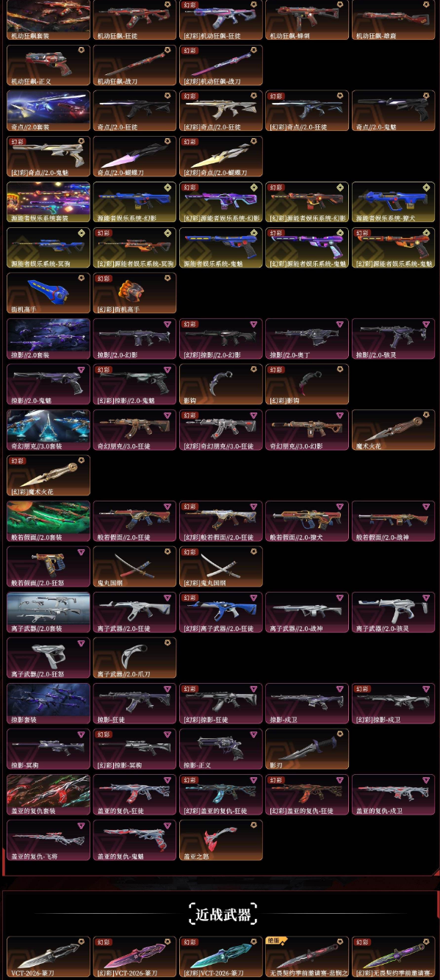Pick the 魔术火花 dagger skin
The width and height of the screenshot is (440, 980).
pyautogui.click(x=394, y=430)
